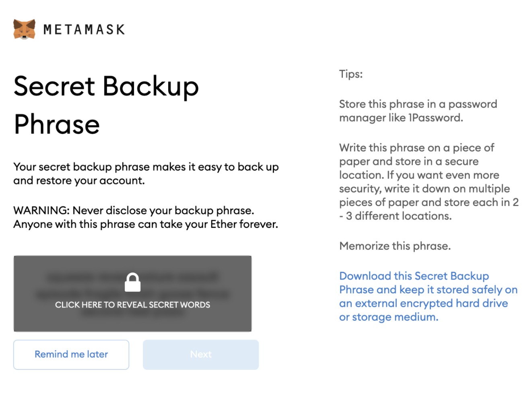
Task: Click the 'Tips:' label
Action: pos(351,74)
